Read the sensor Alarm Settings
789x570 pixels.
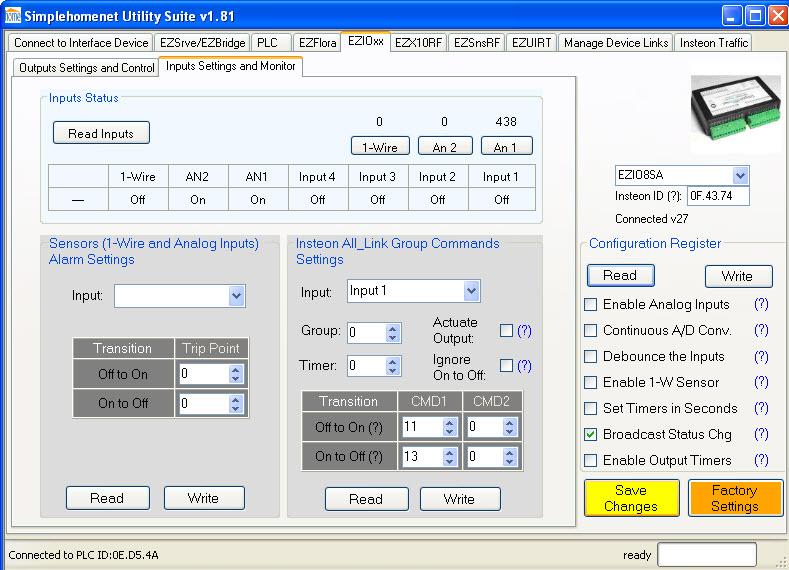point(107,498)
